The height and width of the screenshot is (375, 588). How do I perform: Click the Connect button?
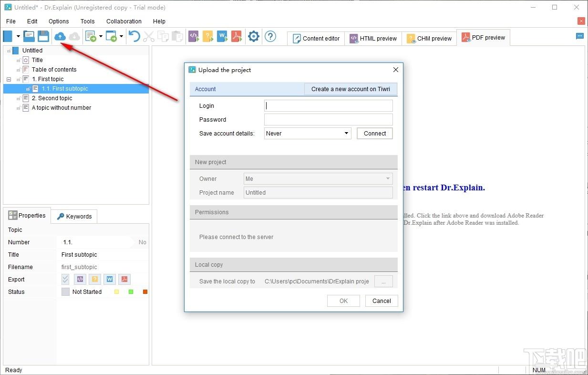[x=375, y=134]
